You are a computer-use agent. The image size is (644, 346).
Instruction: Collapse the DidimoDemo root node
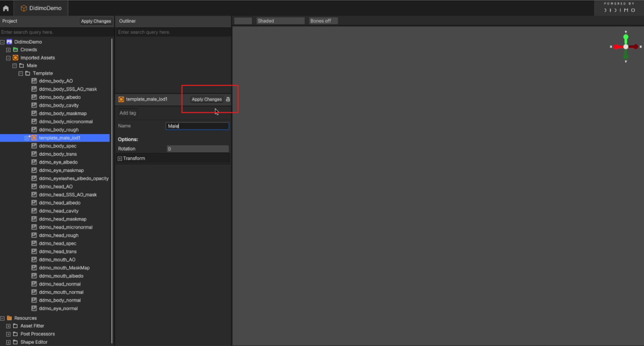pyautogui.click(x=2, y=42)
